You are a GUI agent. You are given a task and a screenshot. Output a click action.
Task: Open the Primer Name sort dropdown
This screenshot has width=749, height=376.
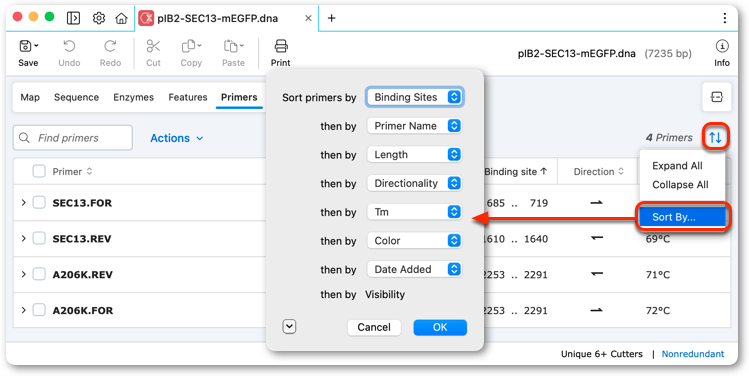coord(414,126)
